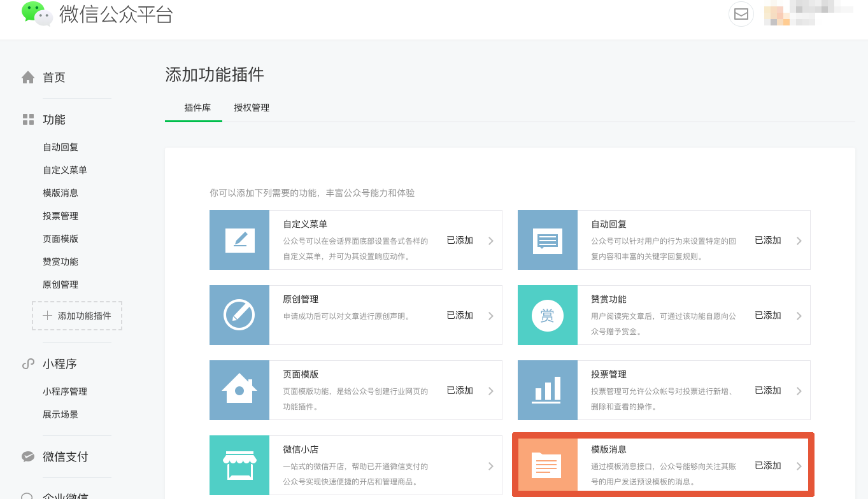Expand the 微信小店 plugin chevron
Screen dimensions: 868x499
point(490,466)
